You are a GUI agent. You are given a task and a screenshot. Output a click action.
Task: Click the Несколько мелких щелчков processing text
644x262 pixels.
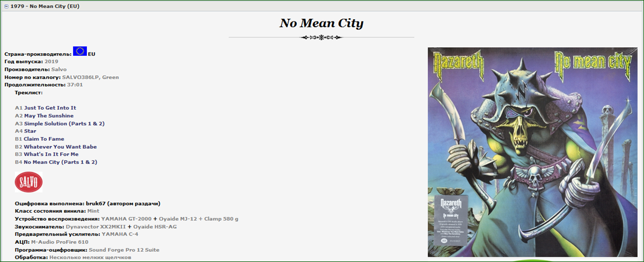[90, 258]
